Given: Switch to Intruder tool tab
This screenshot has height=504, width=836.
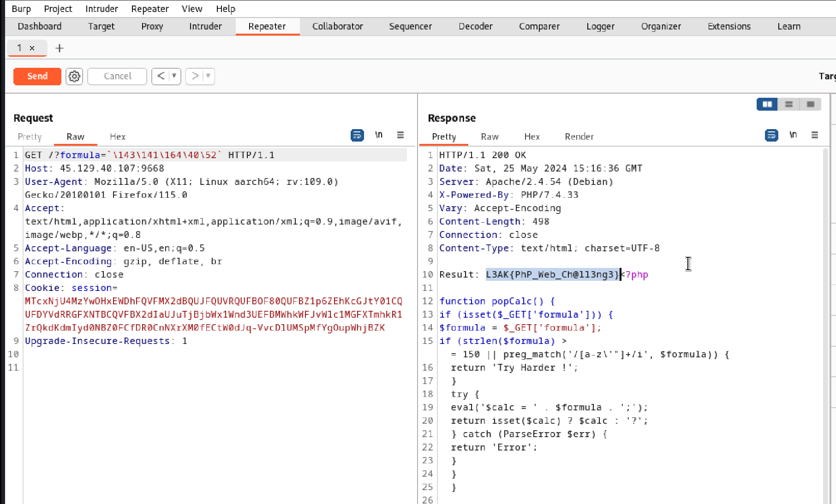Looking at the screenshot, I should (x=205, y=26).
